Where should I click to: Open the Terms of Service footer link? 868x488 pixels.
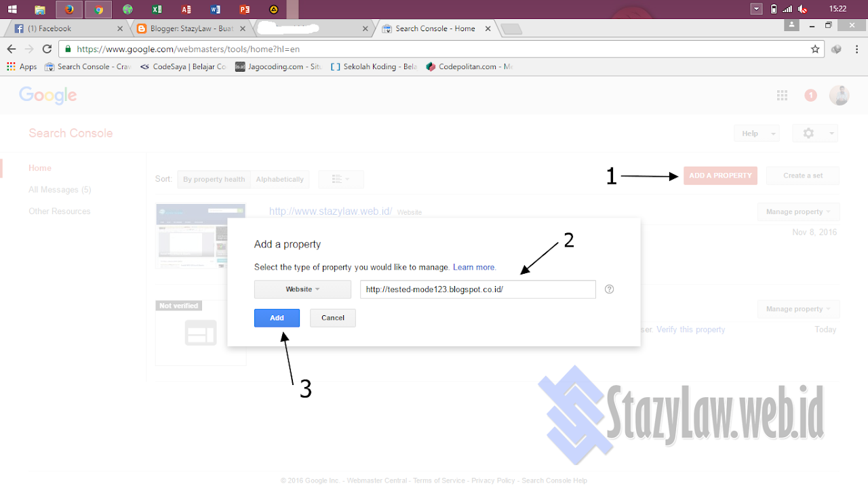[x=439, y=481]
